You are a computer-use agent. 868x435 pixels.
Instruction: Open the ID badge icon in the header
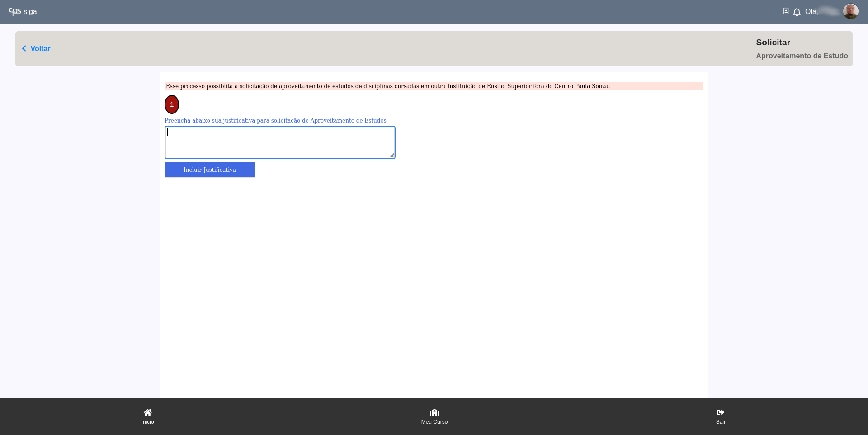(786, 11)
